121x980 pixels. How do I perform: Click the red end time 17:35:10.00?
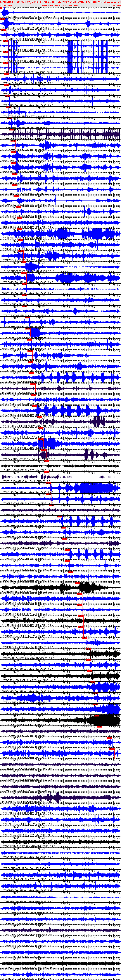click(115, 5)
